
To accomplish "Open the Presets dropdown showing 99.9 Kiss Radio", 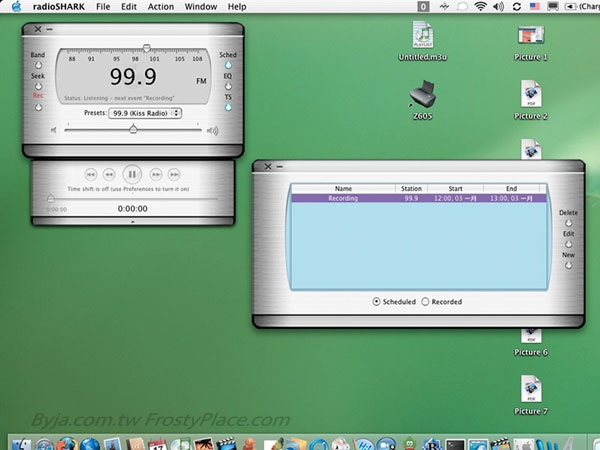I will pyautogui.click(x=145, y=113).
